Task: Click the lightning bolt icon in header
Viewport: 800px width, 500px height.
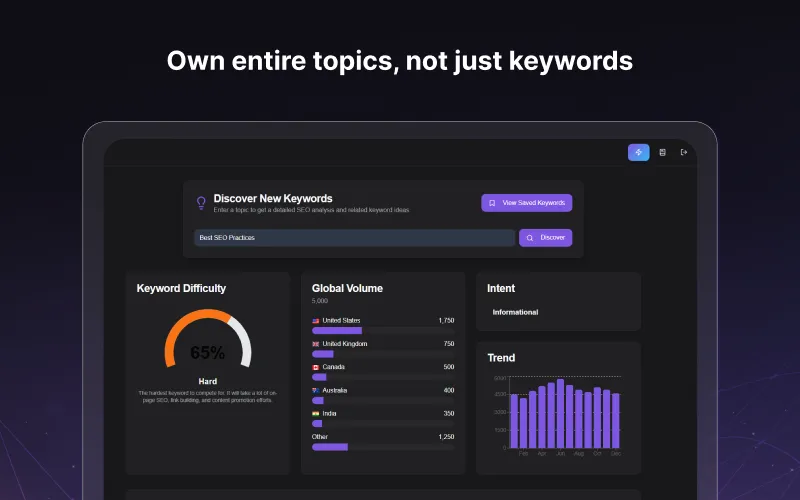Action: [638, 152]
